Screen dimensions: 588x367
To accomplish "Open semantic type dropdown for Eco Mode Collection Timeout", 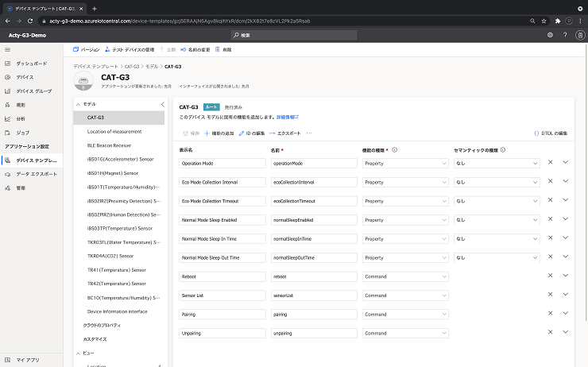I will (x=497, y=201).
